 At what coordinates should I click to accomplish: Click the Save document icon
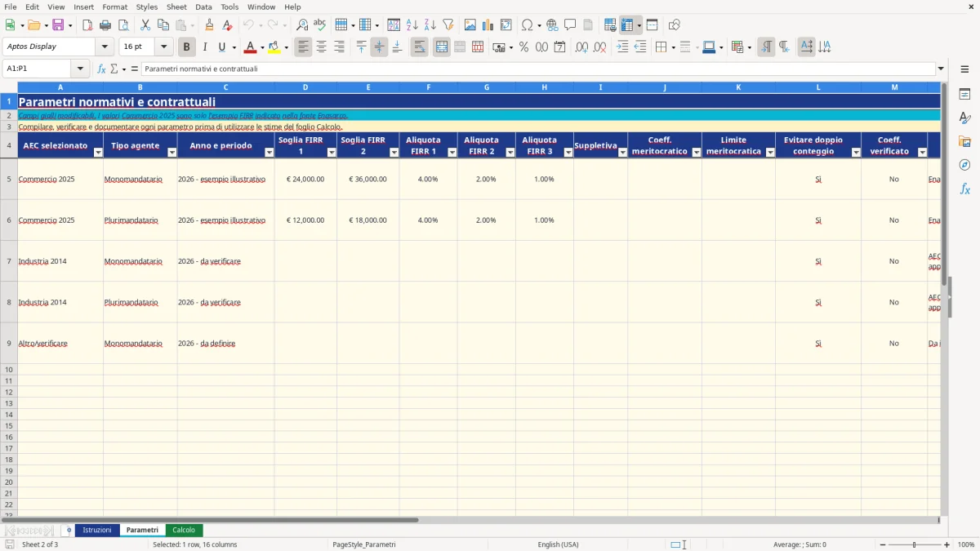[57, 25]
